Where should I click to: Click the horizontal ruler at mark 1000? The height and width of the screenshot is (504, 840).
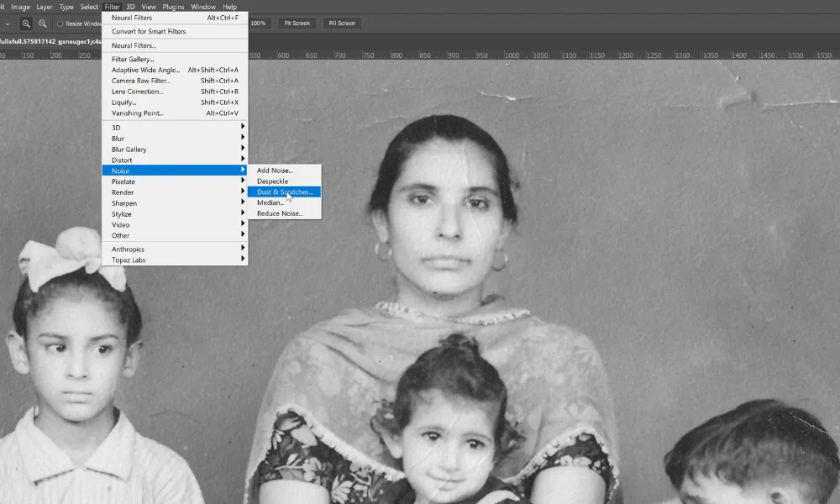click(x=512, y=55)
